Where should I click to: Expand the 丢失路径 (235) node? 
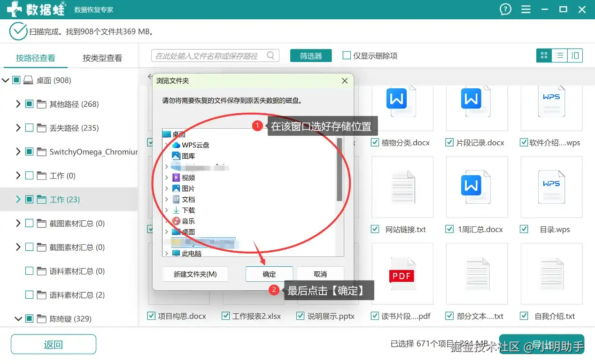click(18, 128)
